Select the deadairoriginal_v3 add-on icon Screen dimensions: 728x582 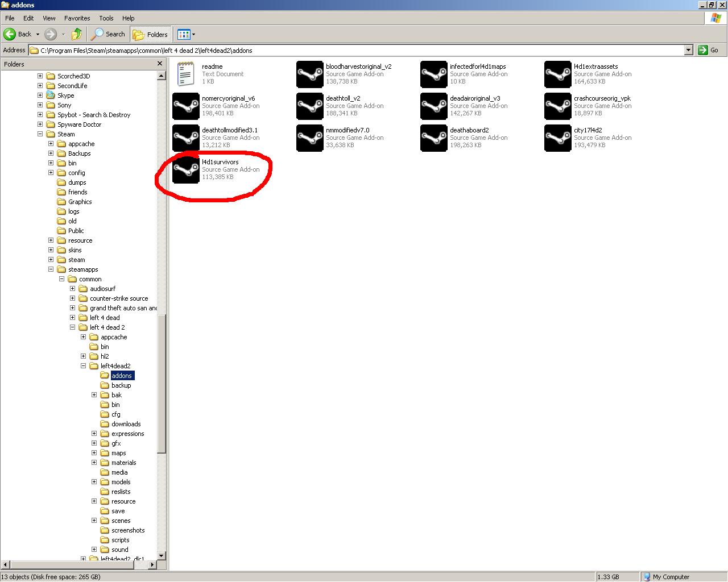(x=434, y=106)
